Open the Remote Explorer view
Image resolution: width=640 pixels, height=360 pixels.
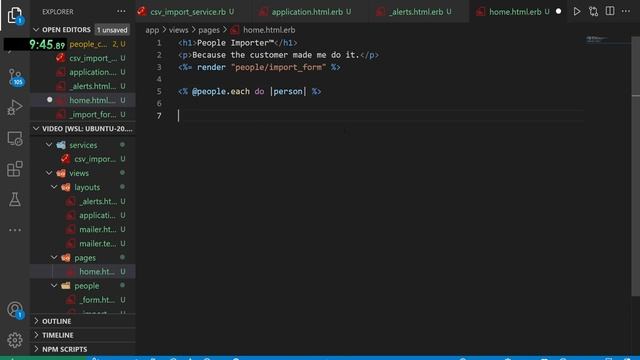pyautogui.click(x=15, y=138)
